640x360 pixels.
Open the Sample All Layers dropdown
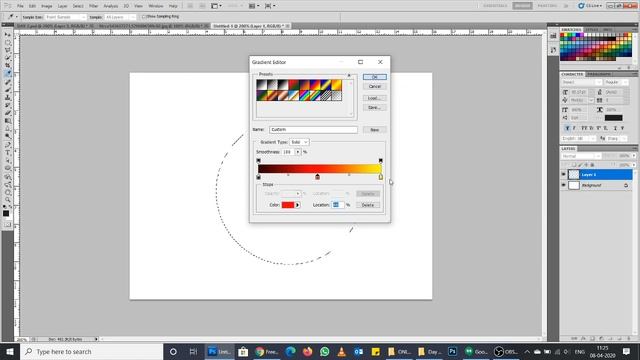pos(120,17)
